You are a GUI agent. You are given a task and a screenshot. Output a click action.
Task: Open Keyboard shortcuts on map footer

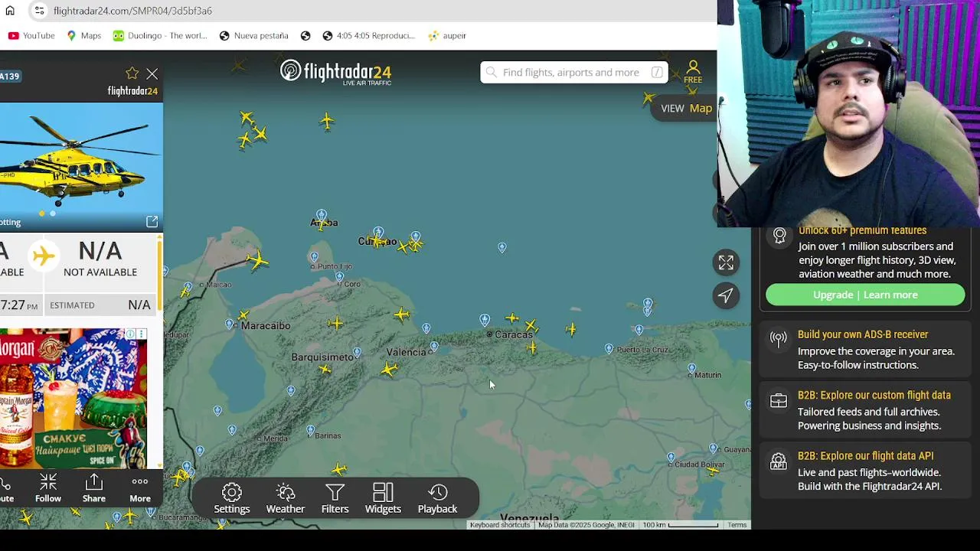(x=500, y=525)
